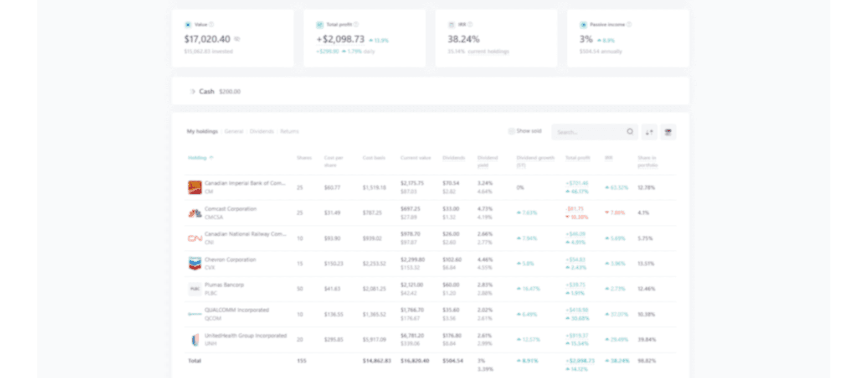
Task: Open Canadian National Railway holding
Action: pos(245,234)
